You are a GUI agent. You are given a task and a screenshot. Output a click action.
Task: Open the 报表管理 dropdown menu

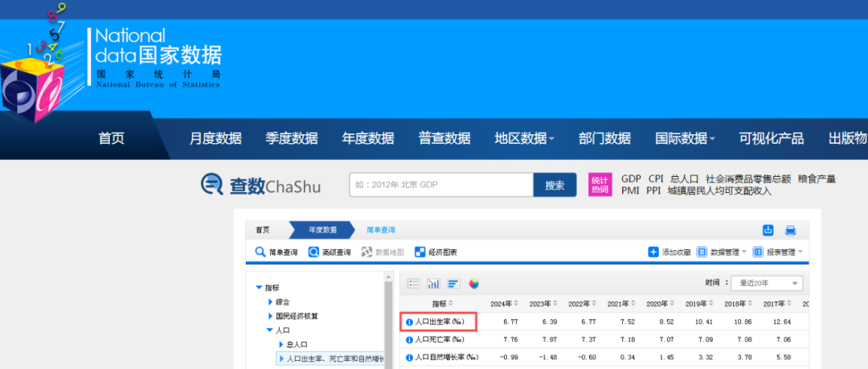click(x=800, y=252)
